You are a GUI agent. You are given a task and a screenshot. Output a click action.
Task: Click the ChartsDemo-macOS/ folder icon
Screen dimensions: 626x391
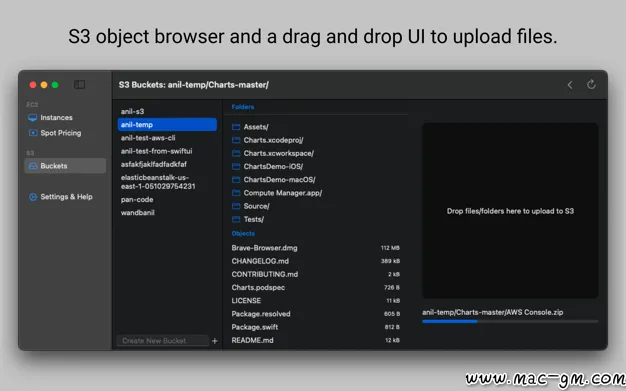coord(236,180)
